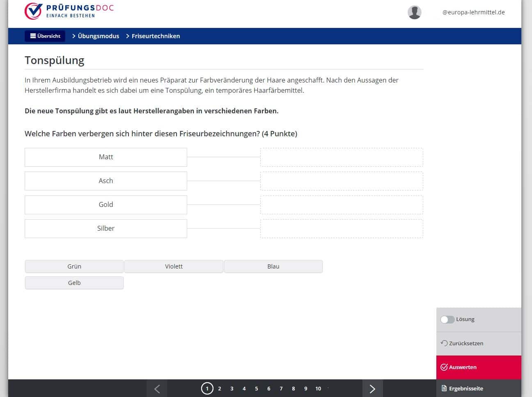Screen dimensions: 532x397
Task: Click the empty drop zone beside Matt
Action: pyautogui.click(x=341, y=157)
